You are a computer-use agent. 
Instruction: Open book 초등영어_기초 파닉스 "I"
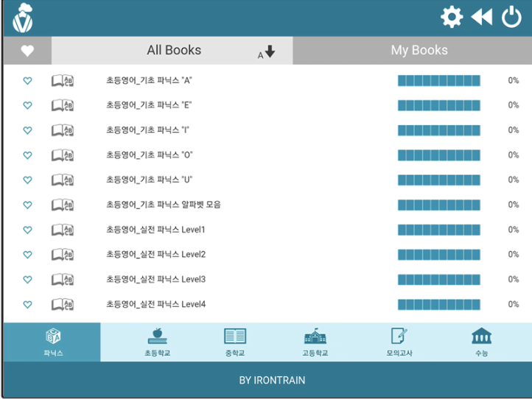(147, 130)
